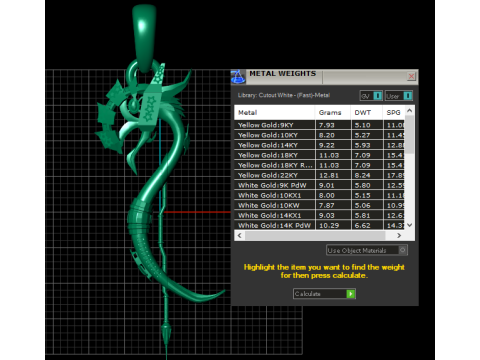The width and height of the screenshot is (480, 360).
Task: Click the 5.10 DWT value
Action: pos(362,125)
